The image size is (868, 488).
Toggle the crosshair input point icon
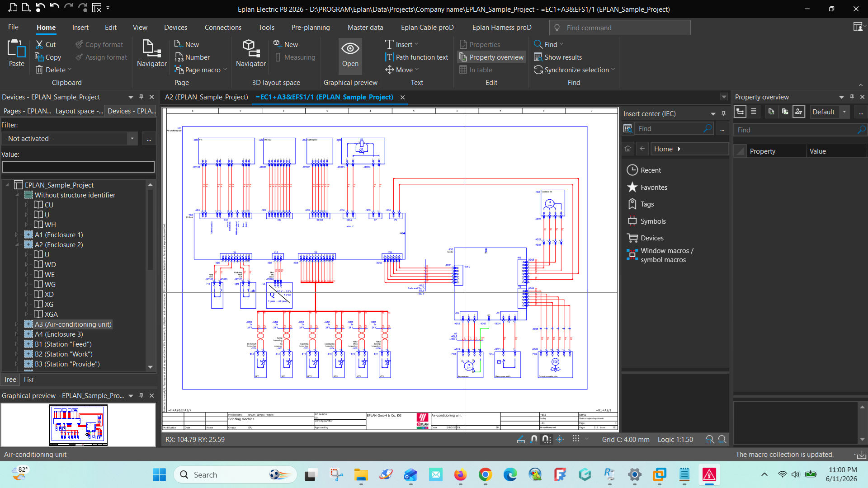tap(560, 439)
